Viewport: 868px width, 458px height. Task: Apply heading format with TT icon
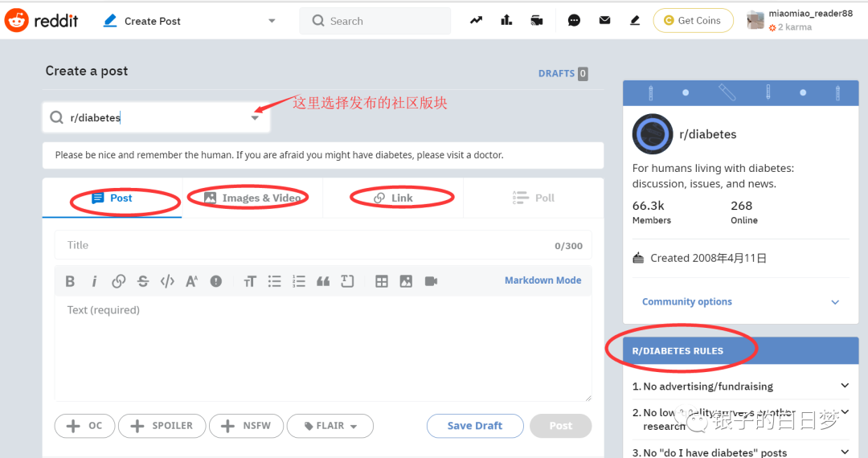[250, 281]
